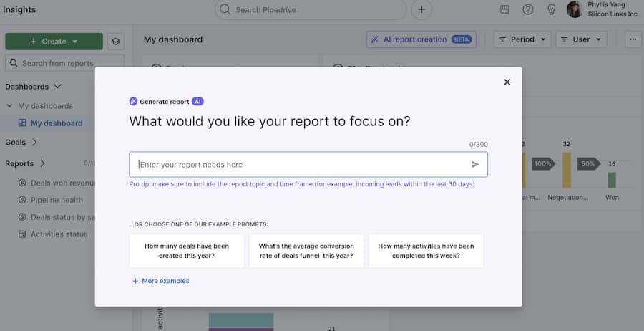The height and width of the screenshot is (331, 644).
Task: Click Phyllis Yang profile avatar
Action: pos(575,9)
